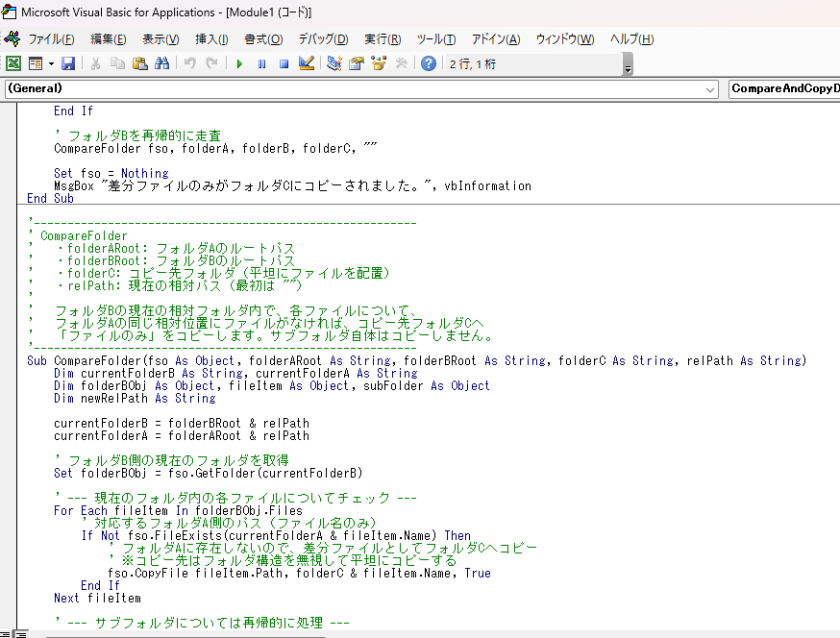The height and width of the screenshot is (638, 840).
Task: Click the Full Module View button at bottom-left
Action: (20, 634)
